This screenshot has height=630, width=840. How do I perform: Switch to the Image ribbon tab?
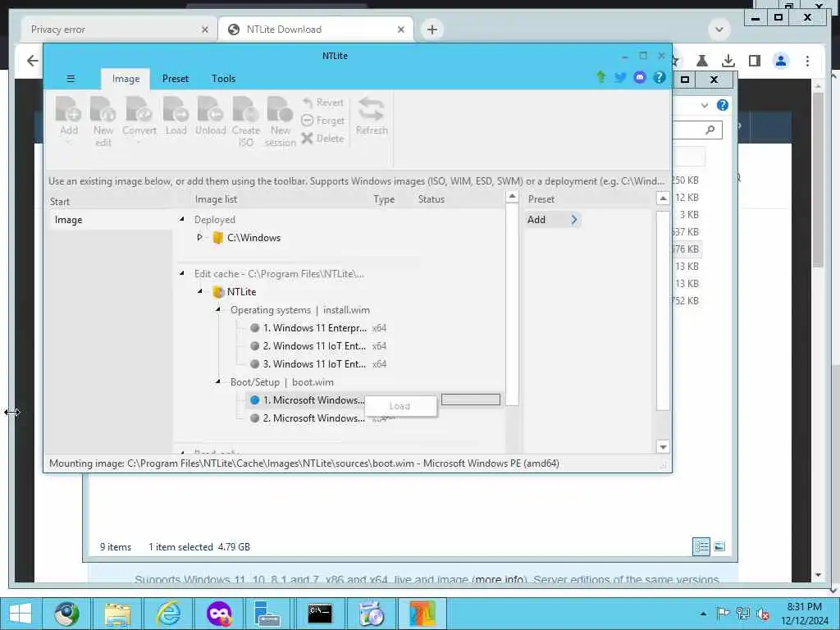tap(126, 79)
